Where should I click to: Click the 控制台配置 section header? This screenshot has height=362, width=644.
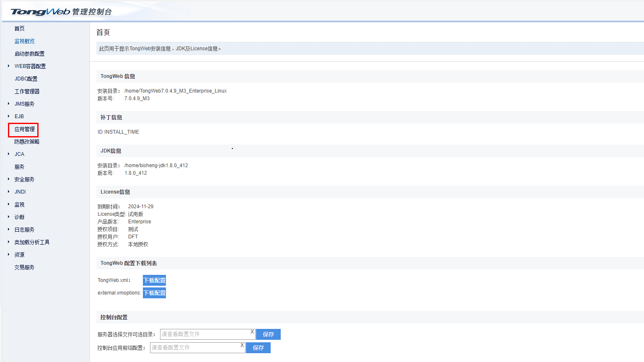(114, 317)
